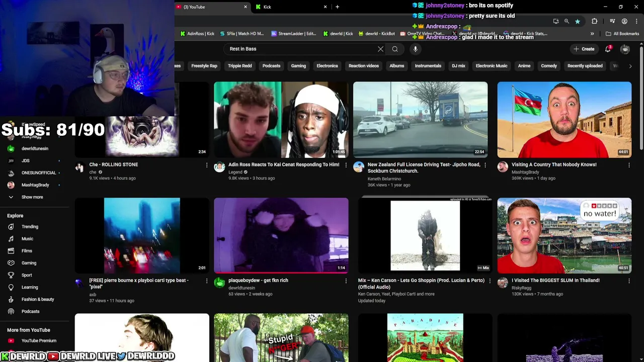The width and height of the screenshot is (644, 362).
Task: Select the Freestyle Rap filter chip
Action: (204, 66)
